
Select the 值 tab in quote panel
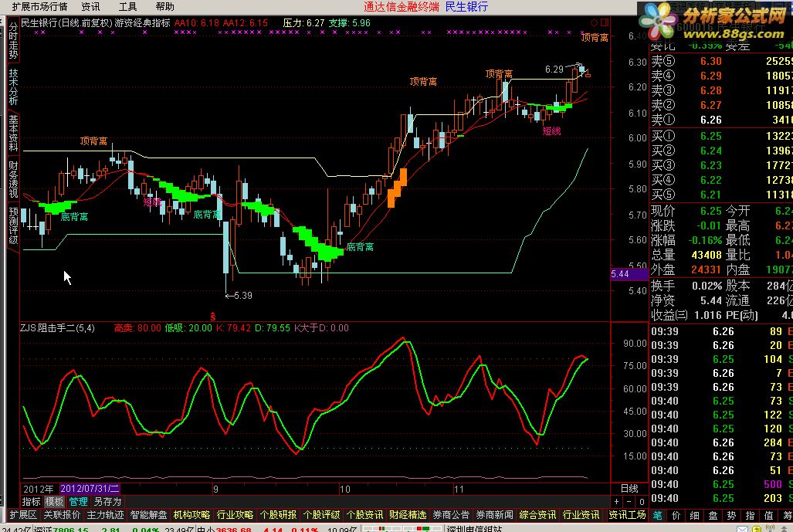[x=769, y=515]
